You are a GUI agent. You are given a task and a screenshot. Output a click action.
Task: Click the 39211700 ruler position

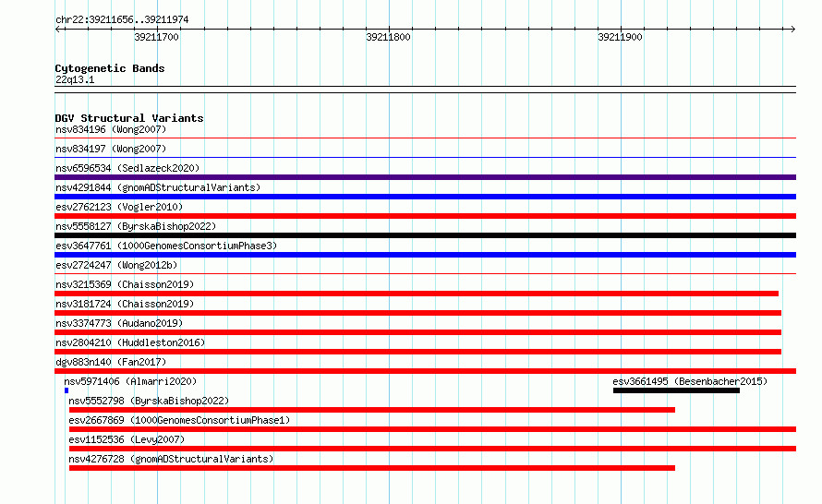(156, 37)
